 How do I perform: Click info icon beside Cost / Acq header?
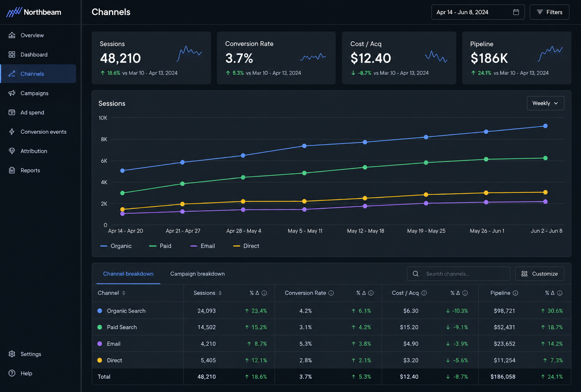pyautogui.click(x=424, y=293)
